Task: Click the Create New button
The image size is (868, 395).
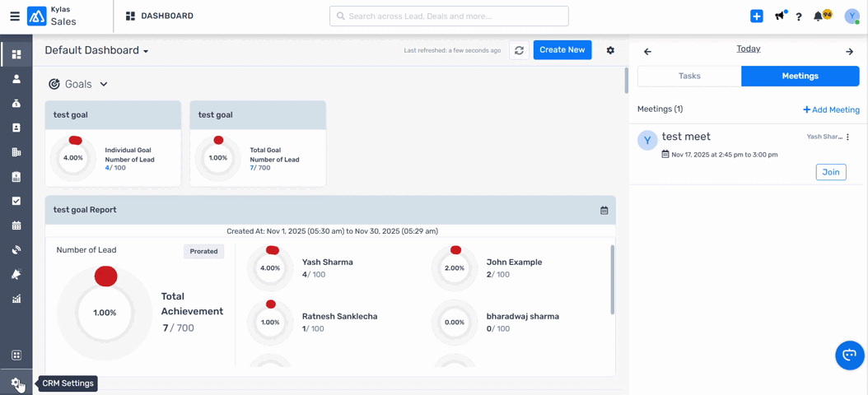Action: [x=562, y=50]
